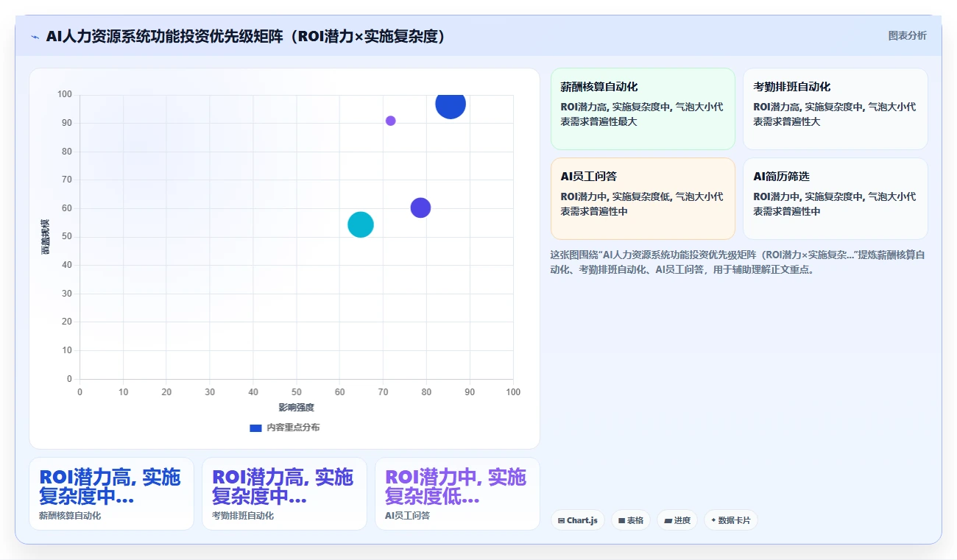The image size is (957, 560).
Task: Click the 表格 tag icon
Action: [x=622, y=520]
